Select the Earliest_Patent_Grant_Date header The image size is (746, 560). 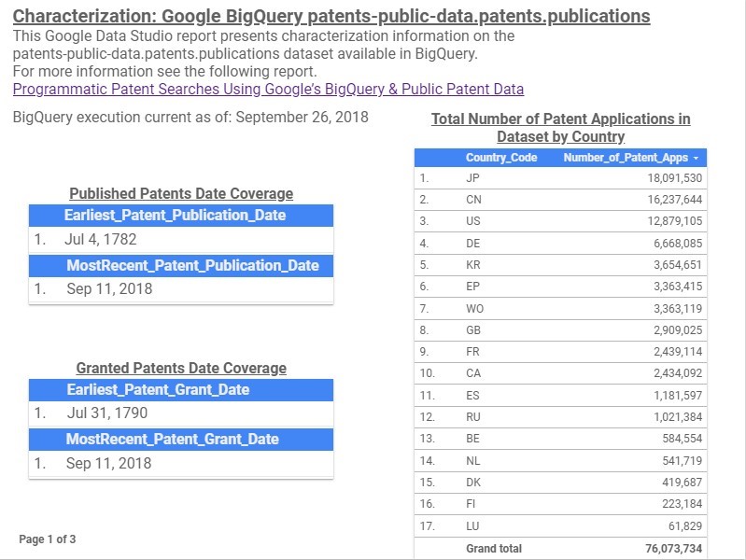pyautogui.click(x=158, y=390)
